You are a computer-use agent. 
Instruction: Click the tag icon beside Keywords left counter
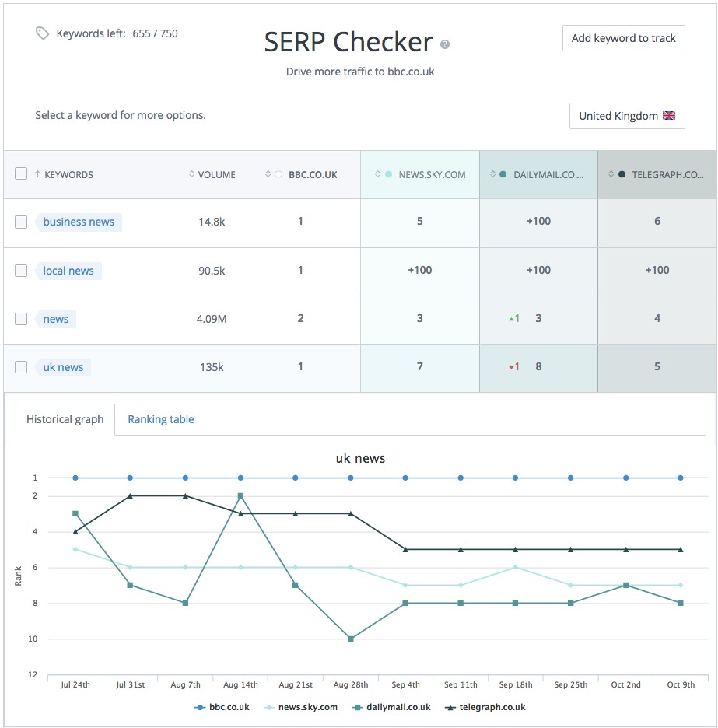tap(42, 33)
